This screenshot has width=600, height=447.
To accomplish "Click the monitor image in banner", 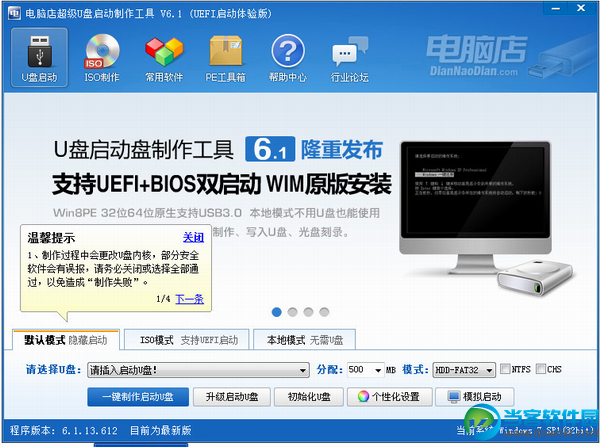I will pyautogui.click(x=475, y=208).
